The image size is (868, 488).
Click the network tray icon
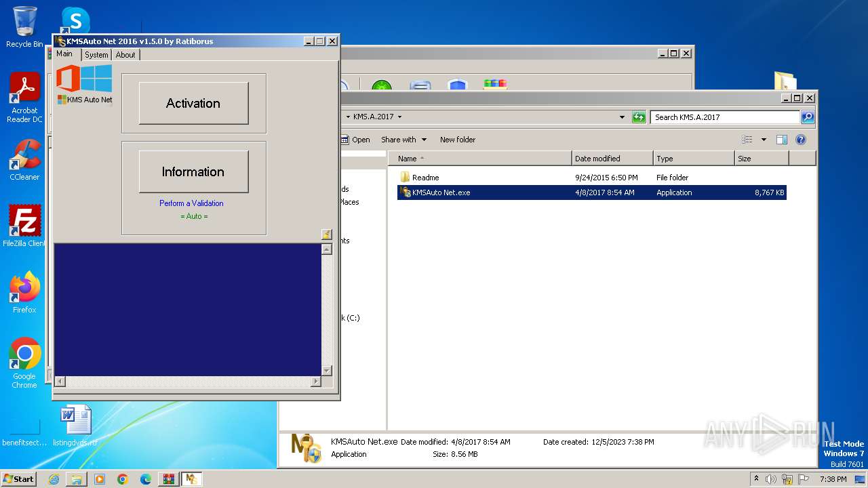tap(787, 479)
